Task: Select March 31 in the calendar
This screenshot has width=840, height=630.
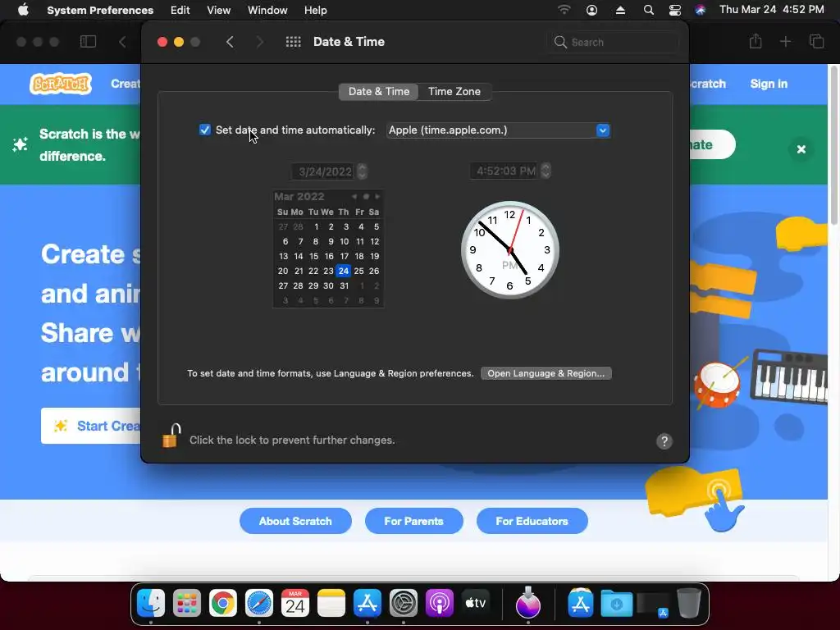Action: coord(344,285)
